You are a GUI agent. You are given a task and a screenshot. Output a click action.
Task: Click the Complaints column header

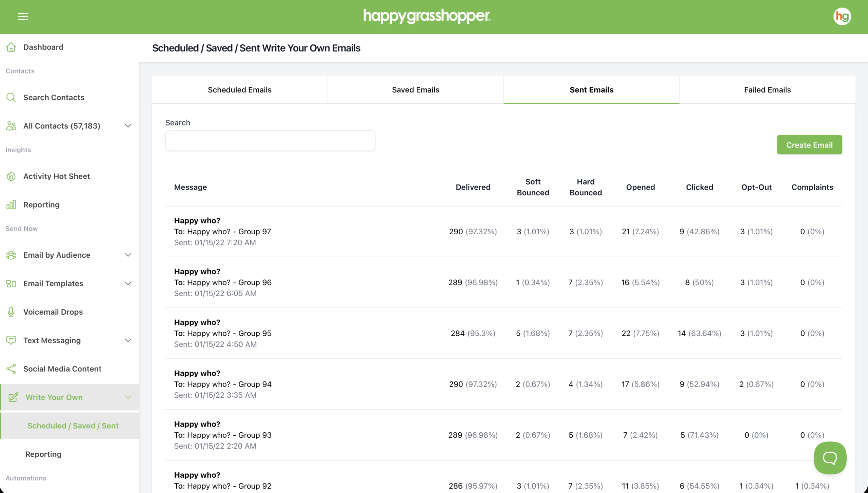(x=812, y=187)
